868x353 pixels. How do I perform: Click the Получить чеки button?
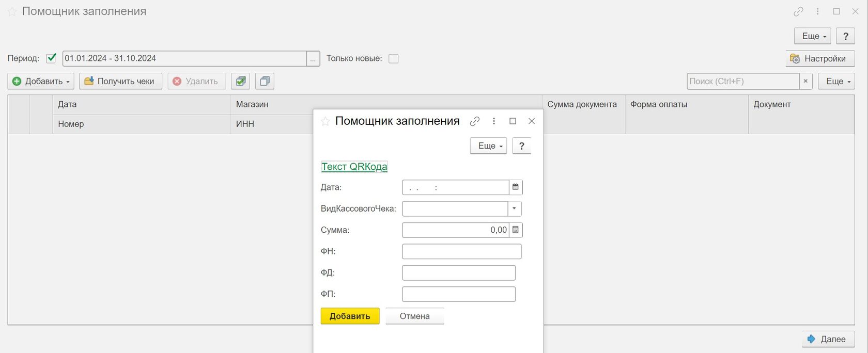tap(120, 81)
